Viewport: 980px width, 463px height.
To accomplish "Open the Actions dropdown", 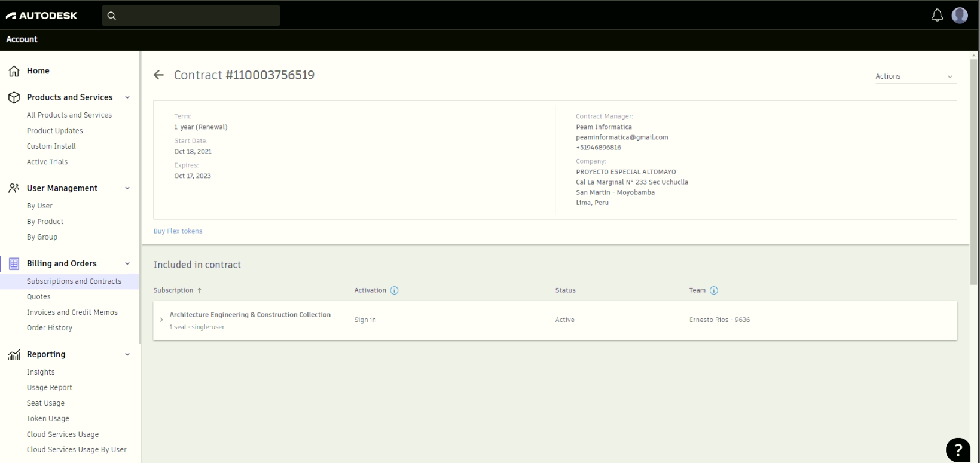I will [x=915, y=76].
